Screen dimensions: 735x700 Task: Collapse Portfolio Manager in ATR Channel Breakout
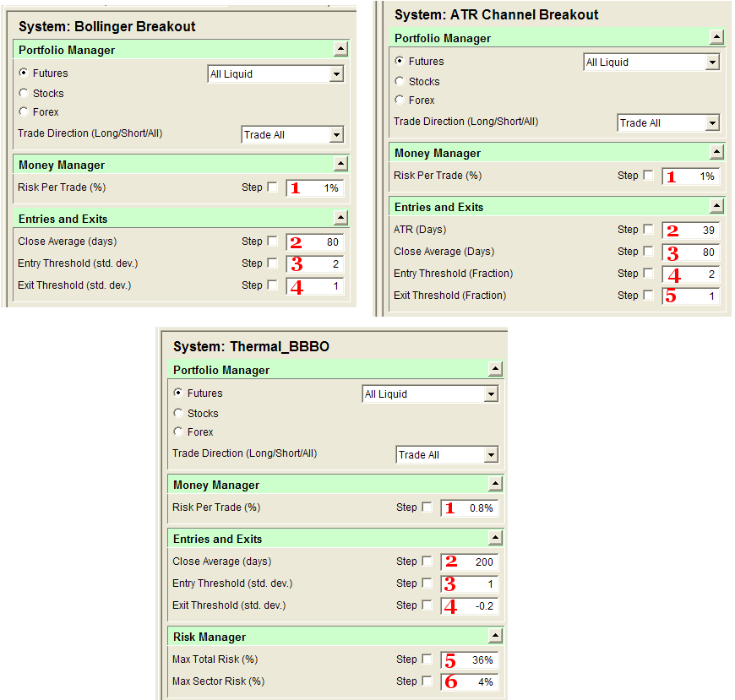click(x=718, y=37)
